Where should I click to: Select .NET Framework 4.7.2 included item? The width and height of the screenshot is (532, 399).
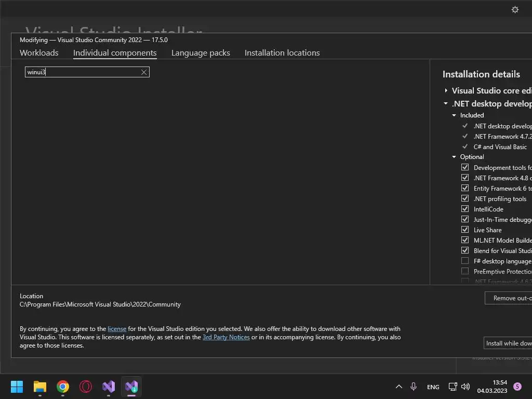click(502, 137)
